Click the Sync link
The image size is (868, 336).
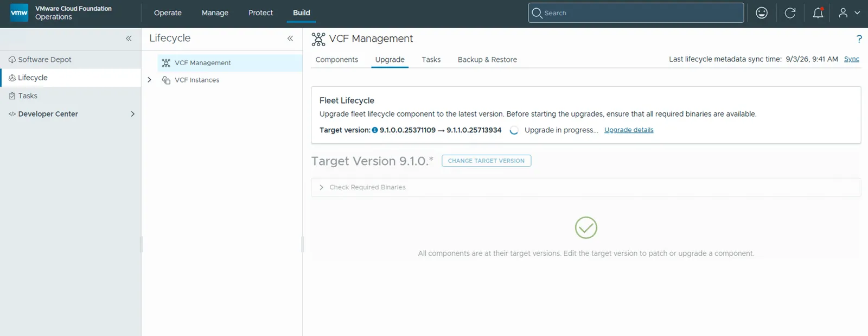[851, 59]
